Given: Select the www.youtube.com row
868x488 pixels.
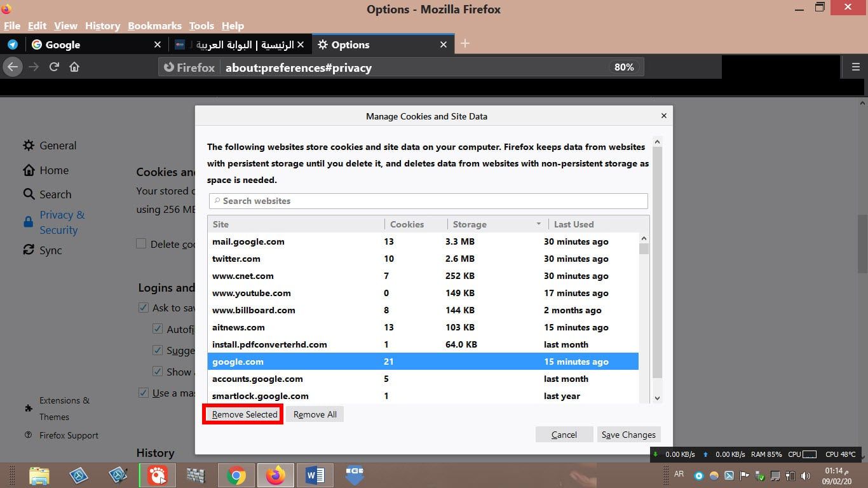Looking at the screenshot, I should click(423, 293).
